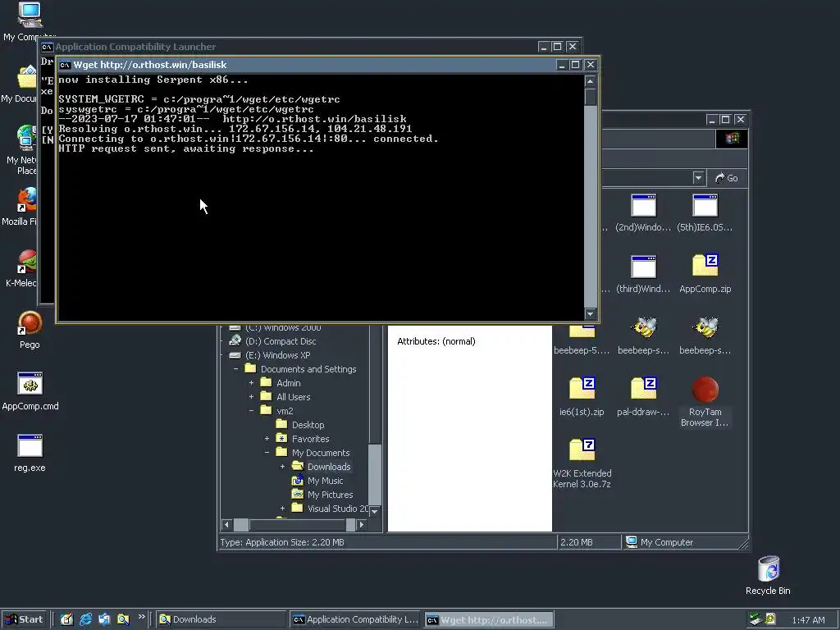Screen dimensions: 840x630
Task: Switch to Application Compatibility Launcher taskbar button
Action: 356,619
